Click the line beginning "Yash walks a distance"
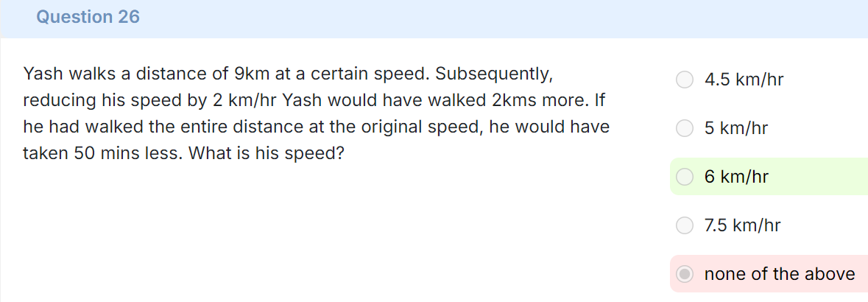This screenshot has height=302, width=868. click(288, 74)
